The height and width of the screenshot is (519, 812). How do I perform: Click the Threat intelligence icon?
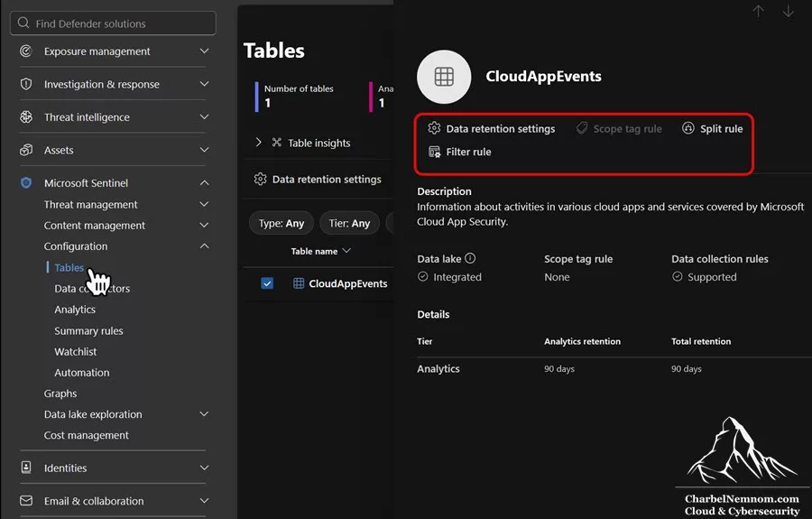pos(26,117)
